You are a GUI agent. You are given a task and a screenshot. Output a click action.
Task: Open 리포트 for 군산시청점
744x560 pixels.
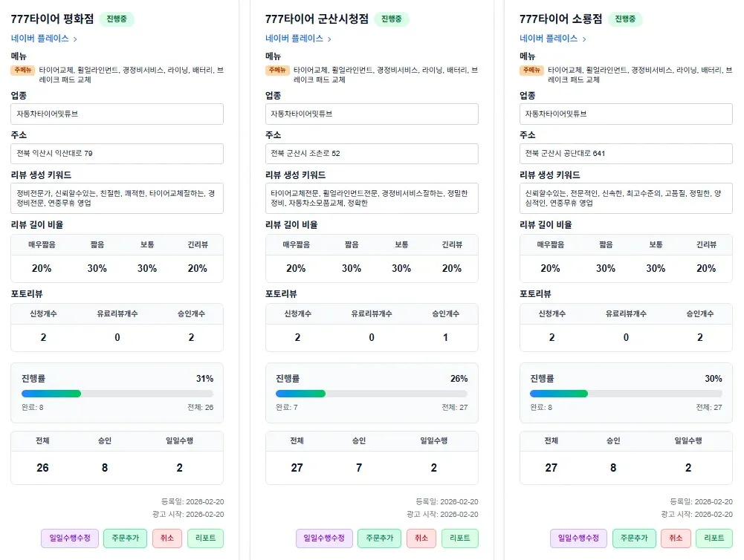(x=459, y=538)
